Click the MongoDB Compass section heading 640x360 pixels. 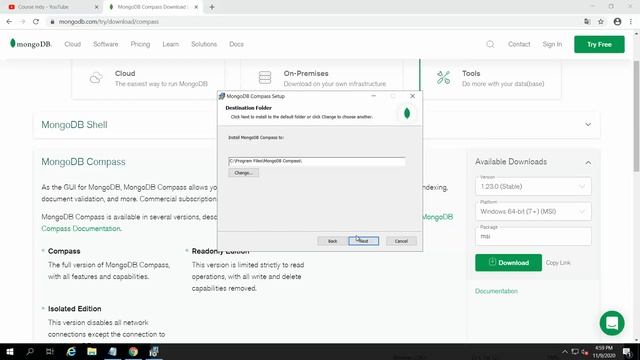pos(83,162)
